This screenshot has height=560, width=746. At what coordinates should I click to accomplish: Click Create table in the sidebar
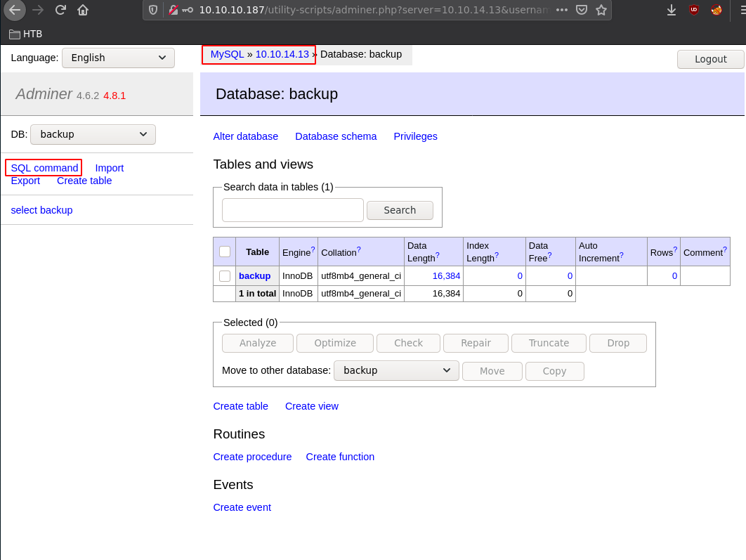tap(84, 181)
